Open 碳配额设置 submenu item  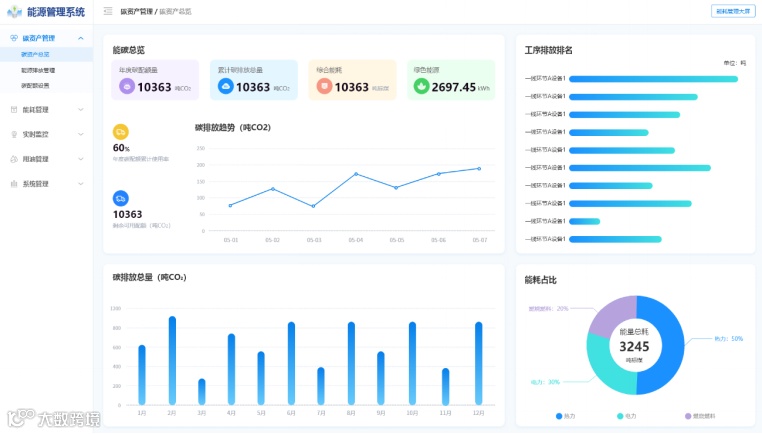46,86
